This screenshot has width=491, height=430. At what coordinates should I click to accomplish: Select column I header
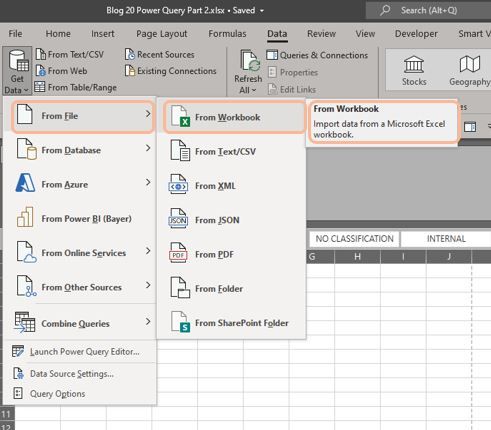pos(403,256)
